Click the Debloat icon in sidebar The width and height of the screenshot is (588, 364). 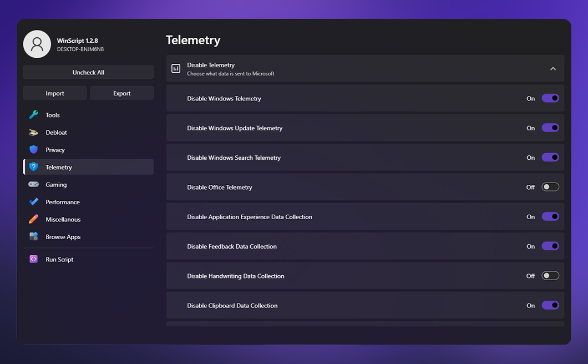click(x=34, y=133)
